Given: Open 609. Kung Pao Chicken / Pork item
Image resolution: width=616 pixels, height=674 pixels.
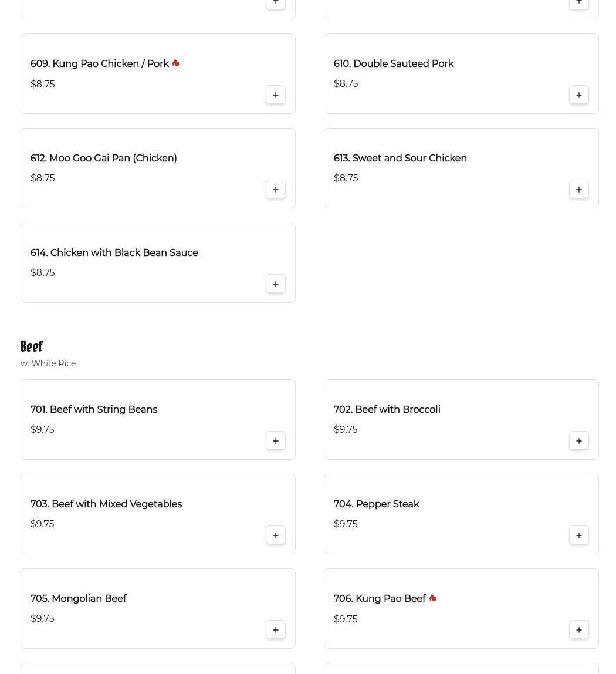Looking at the screenshot, I should click(99, 64).
